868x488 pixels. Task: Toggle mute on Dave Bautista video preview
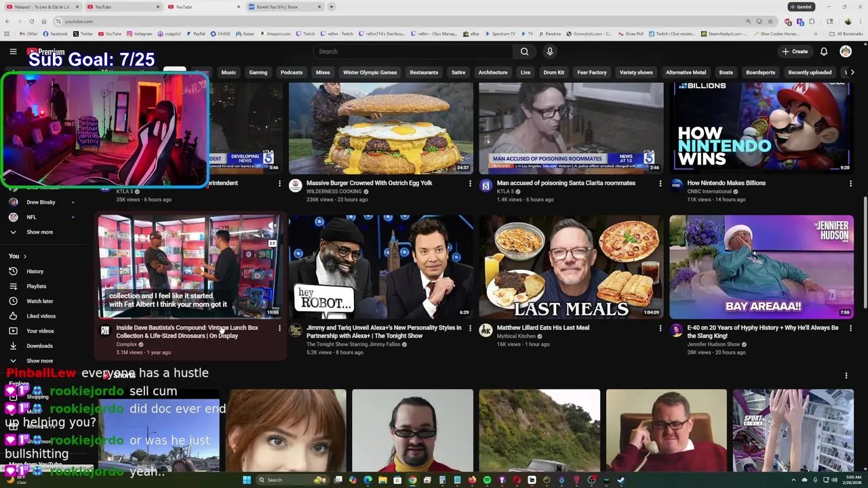point(273,226)
